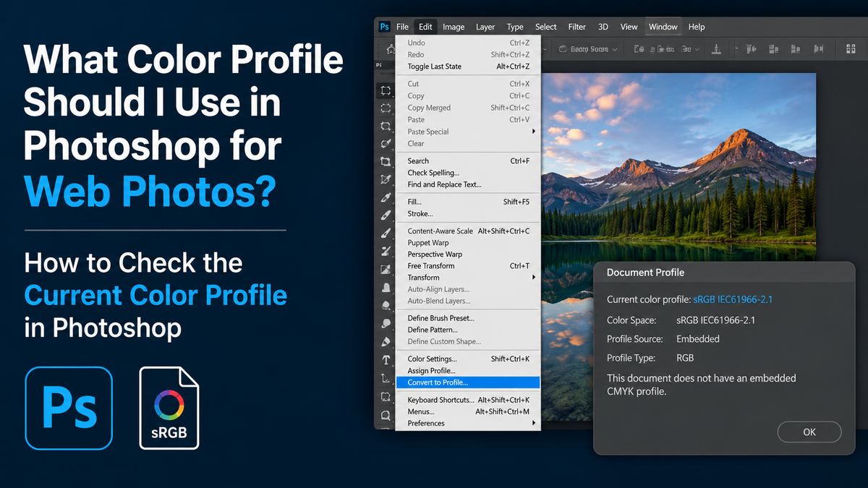The image size is (868, 488).
Task: Click OK in Document Profile dialog
Action: click(809, 432)
